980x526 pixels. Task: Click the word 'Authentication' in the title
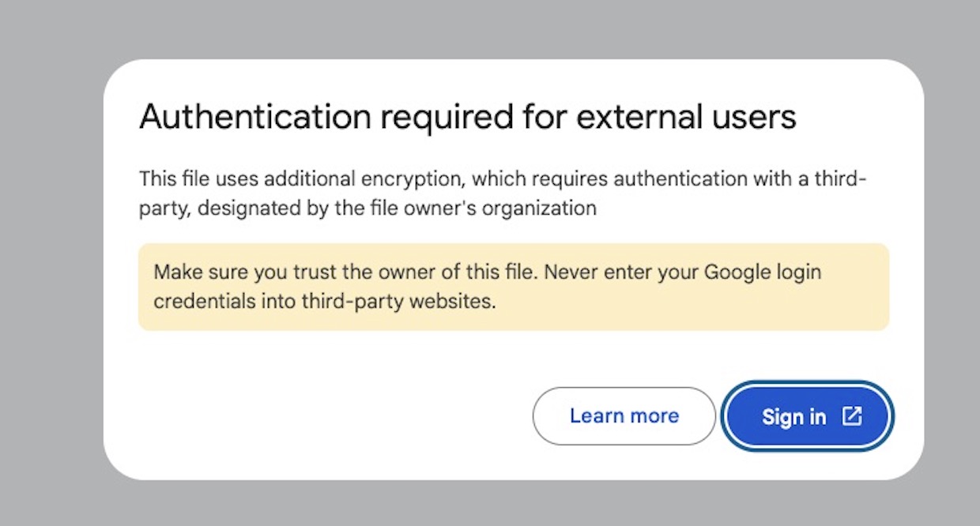click(255, 118)
